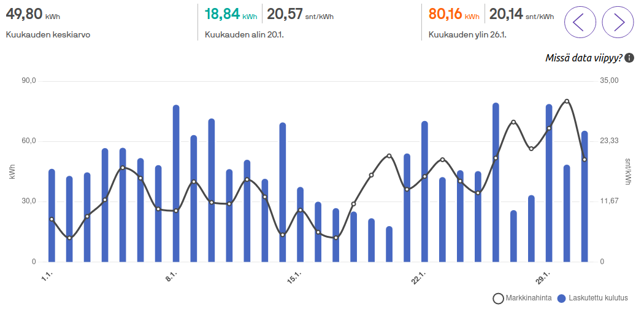Go to the previous month with left arrow
Screen dimensions: 644x309
click(580, 22)
